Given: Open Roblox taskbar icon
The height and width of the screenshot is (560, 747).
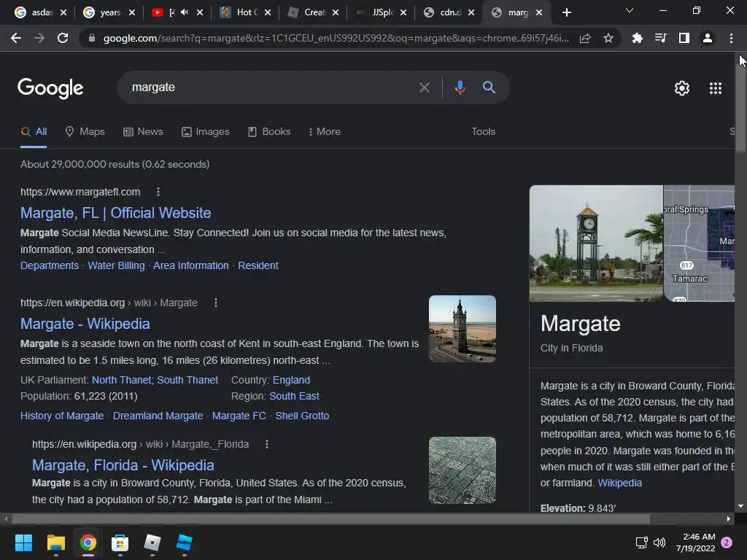Looking at the screenshot, I should [152, 542].
